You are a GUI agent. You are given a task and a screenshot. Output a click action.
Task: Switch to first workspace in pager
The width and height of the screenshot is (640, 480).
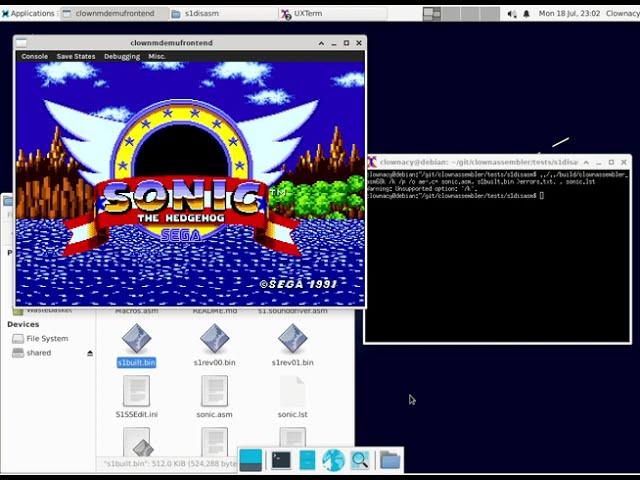coord(432,13)
